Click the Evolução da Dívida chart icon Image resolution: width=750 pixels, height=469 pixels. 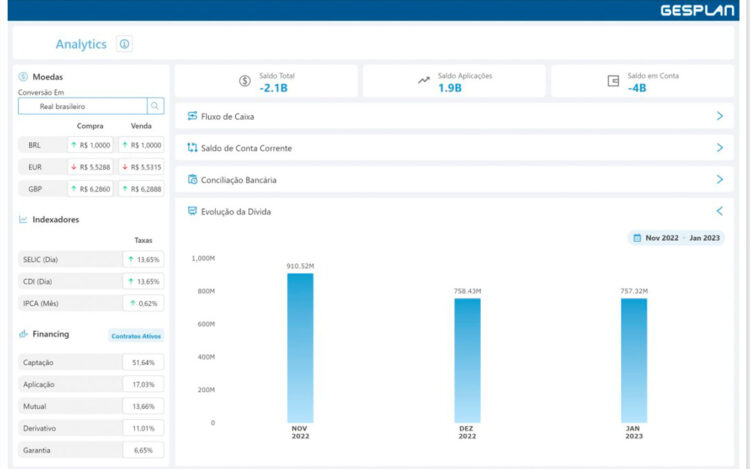[192, 211]
